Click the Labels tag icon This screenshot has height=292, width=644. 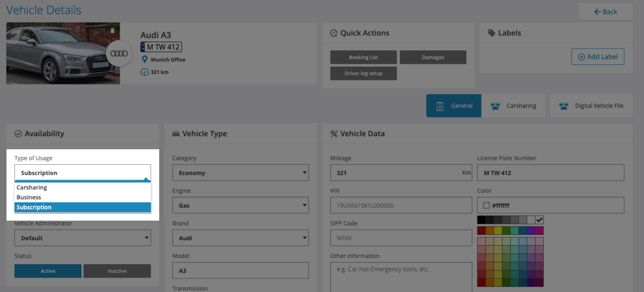[x=491, y=33]
